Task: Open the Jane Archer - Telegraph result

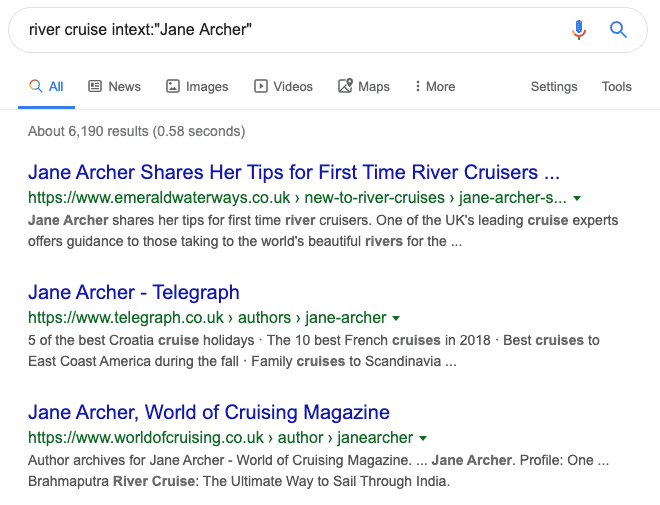Action: [x=134, y=292]
